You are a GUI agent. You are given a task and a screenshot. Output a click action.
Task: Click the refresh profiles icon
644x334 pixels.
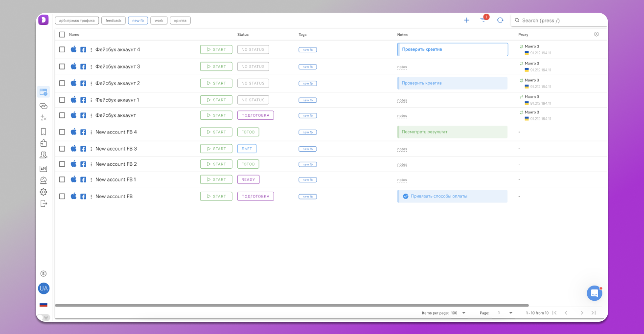(x=500, y=20)
